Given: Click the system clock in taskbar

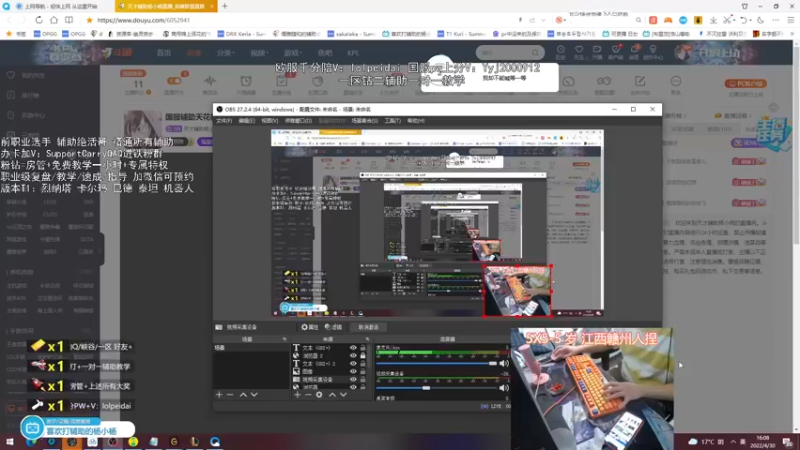Looking at the screenshot, I should (763, 441).
